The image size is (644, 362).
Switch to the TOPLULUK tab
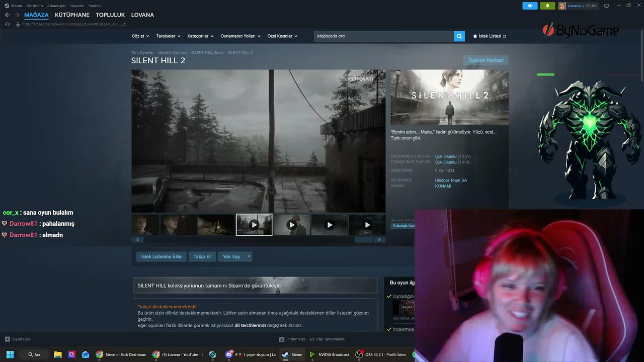tap(110, 15)
